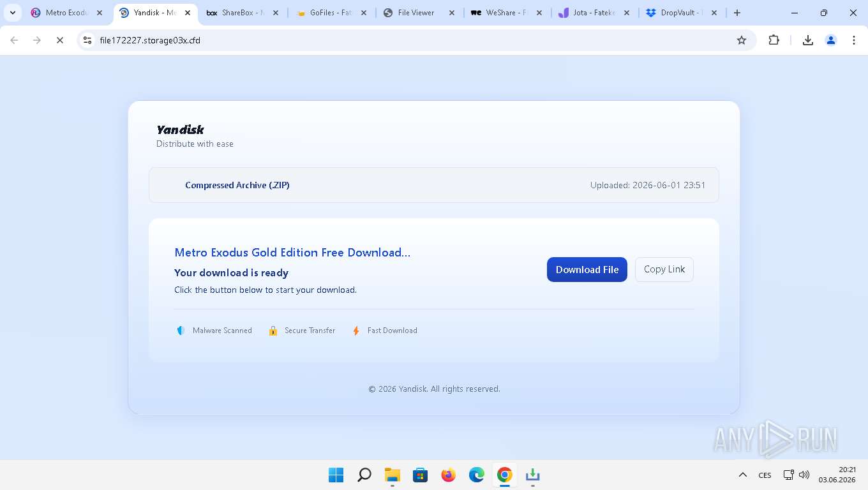Close the GoFiles tab
Viewport: 868px width, 490px height.
[x=364, y=13]
